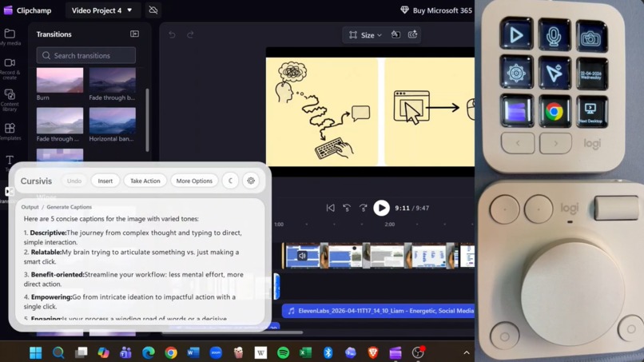Click the Cursivis title label

pos(36,181)
